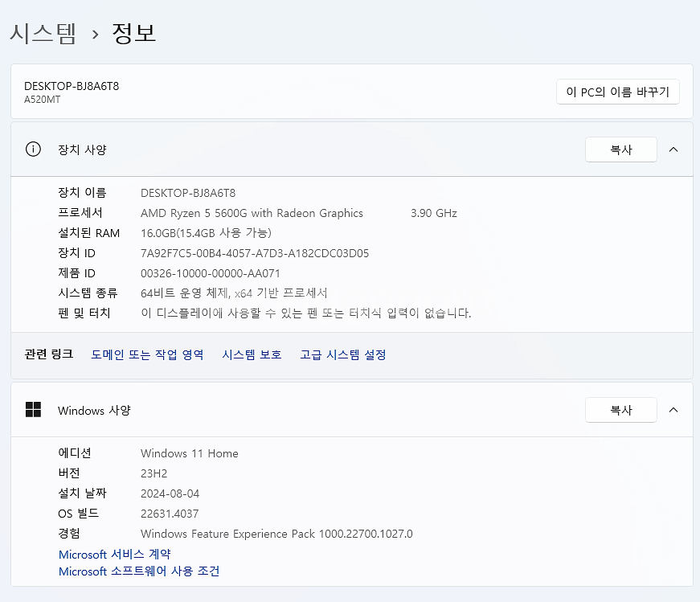Click the 에디션 label

(75, 453)
